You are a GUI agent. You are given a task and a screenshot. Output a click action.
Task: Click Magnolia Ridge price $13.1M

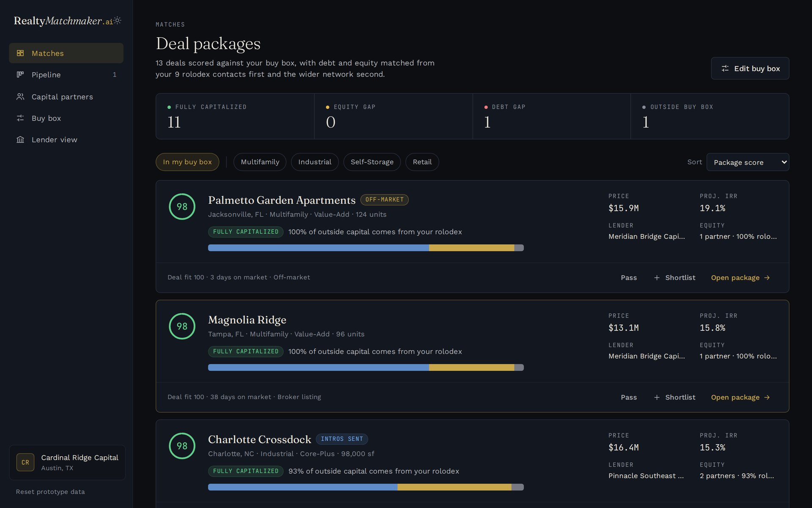click(623, 328)
